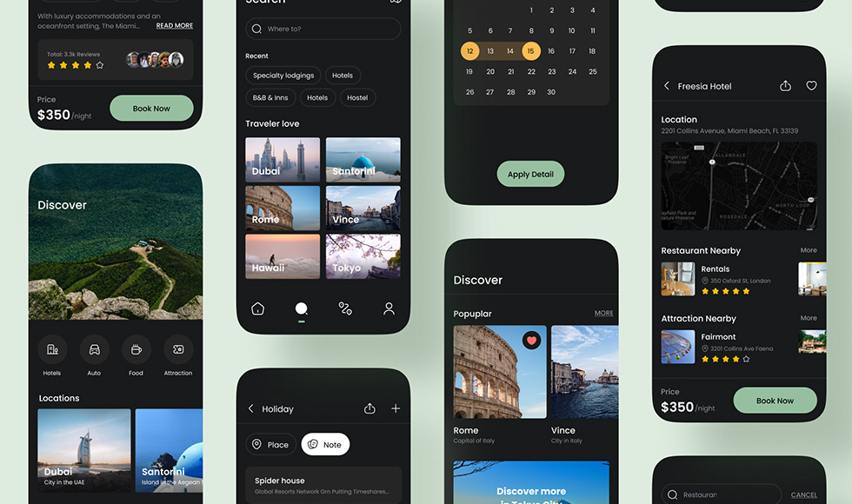Viewport: 852px width, 504px height.
Task: Switch to the Place tab
Action: (270, 444)
